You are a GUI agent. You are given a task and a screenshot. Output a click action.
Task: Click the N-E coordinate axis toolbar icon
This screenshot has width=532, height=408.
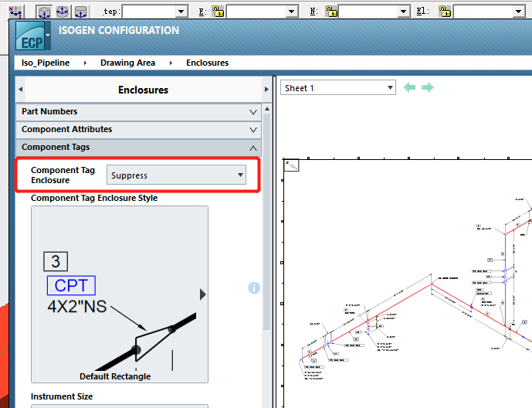[15, 12]
